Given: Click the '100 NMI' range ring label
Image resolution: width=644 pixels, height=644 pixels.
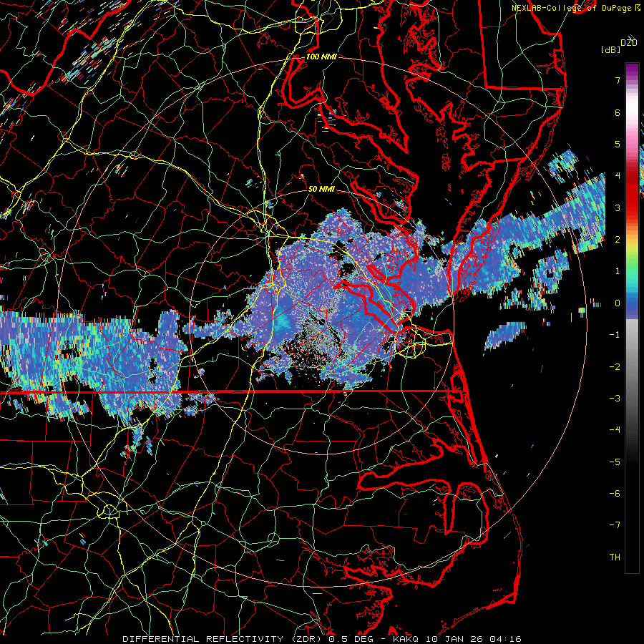Looking at the screenshot, I should tap(321, 57).
